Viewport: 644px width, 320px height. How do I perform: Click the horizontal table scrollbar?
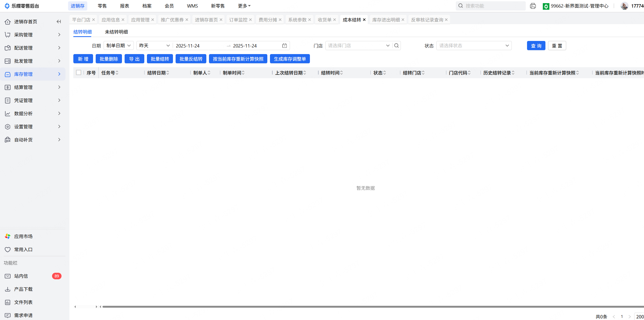(x=368, y=307)
